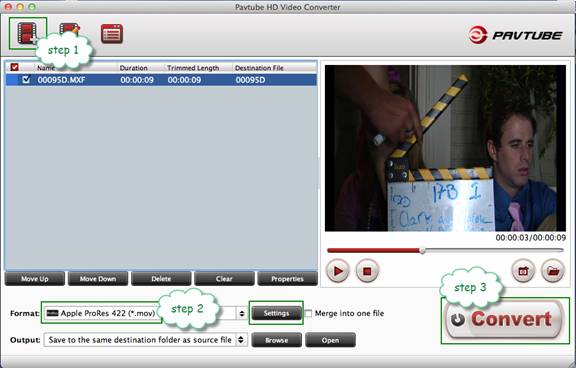The image size is (576, 368).
Task: Stop the preview playback
Action: tap(367, 271)
